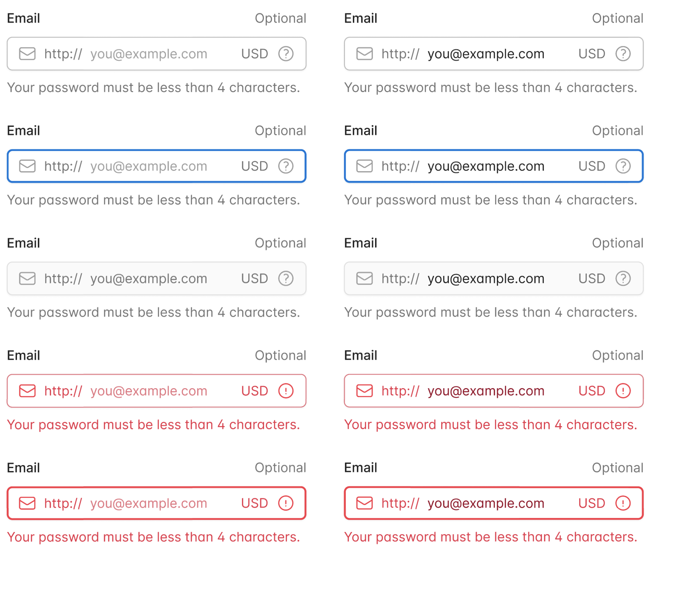Screen dimensions: 700x589
Task: Click help icon in blue-focused placeholder email field
Action: pos(286,166)
